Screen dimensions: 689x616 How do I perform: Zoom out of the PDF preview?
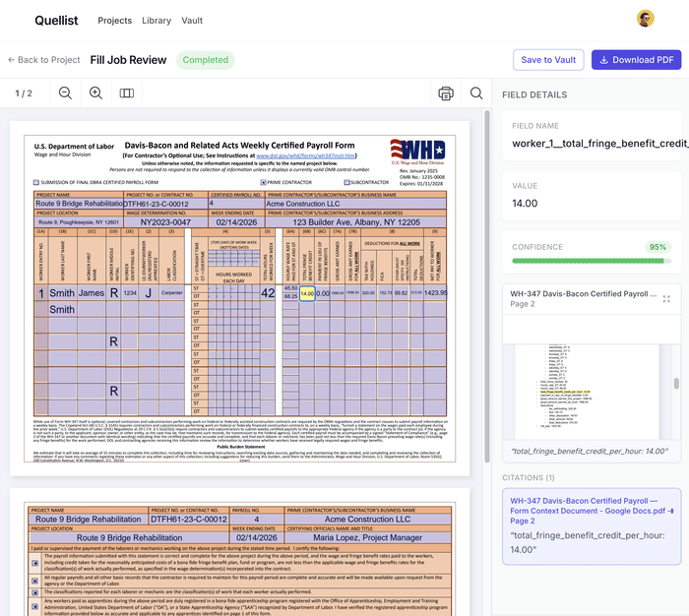65,93
